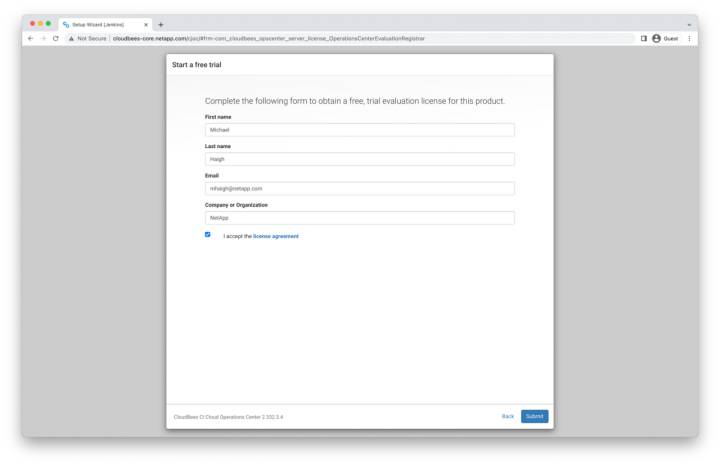The image size is (720, 467).
Task: Click the Not Secure warning icon
Action: coord(72,38)
